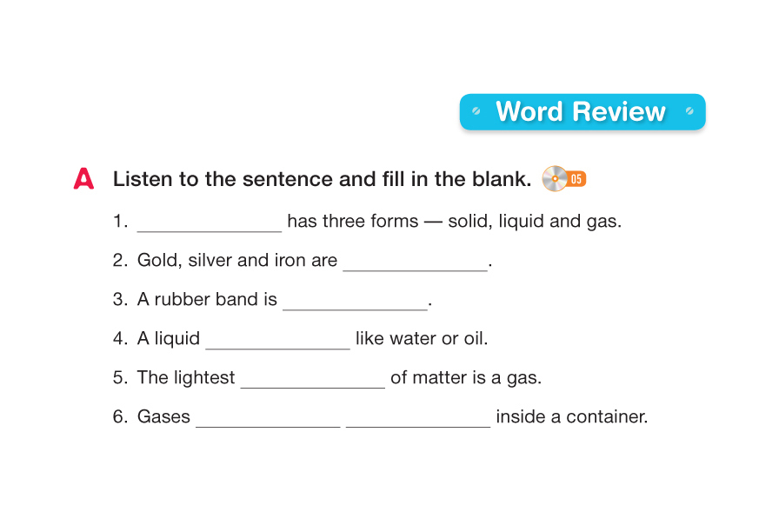Click the blank after 'A rubber band is'
The image size is (759, 532).
coord(355,301)
